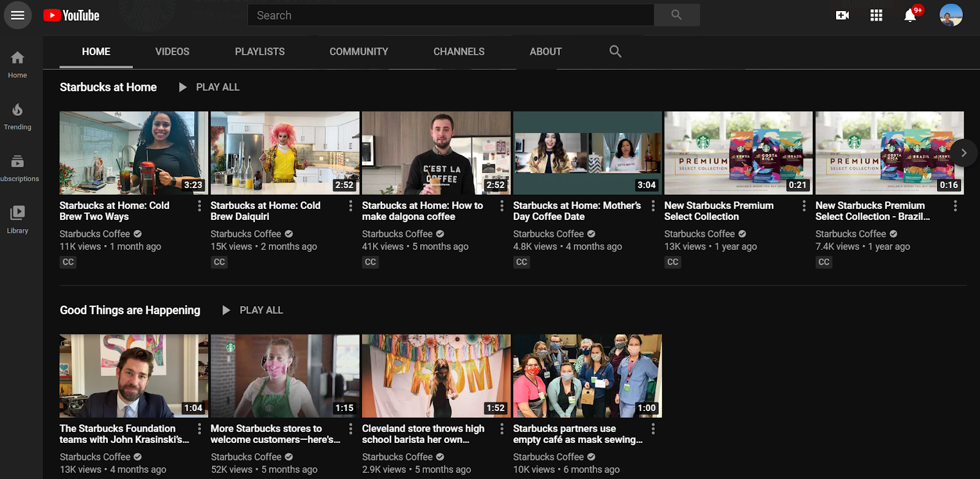Play all Starbucks at Home videos
Screen dimensions: 980x479
(209, 87)
